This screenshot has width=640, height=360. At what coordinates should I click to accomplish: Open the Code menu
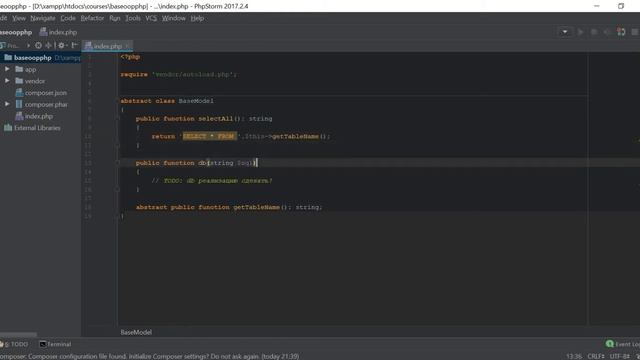(68, 18)
